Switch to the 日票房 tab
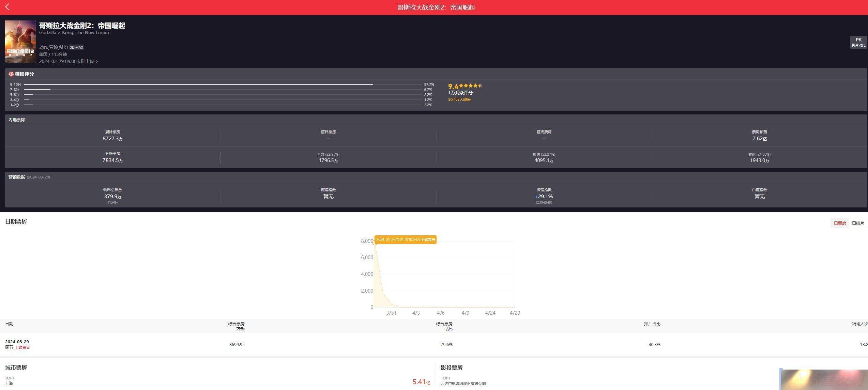This screenshot has width=868, height=390. click(x=840, y=223)
